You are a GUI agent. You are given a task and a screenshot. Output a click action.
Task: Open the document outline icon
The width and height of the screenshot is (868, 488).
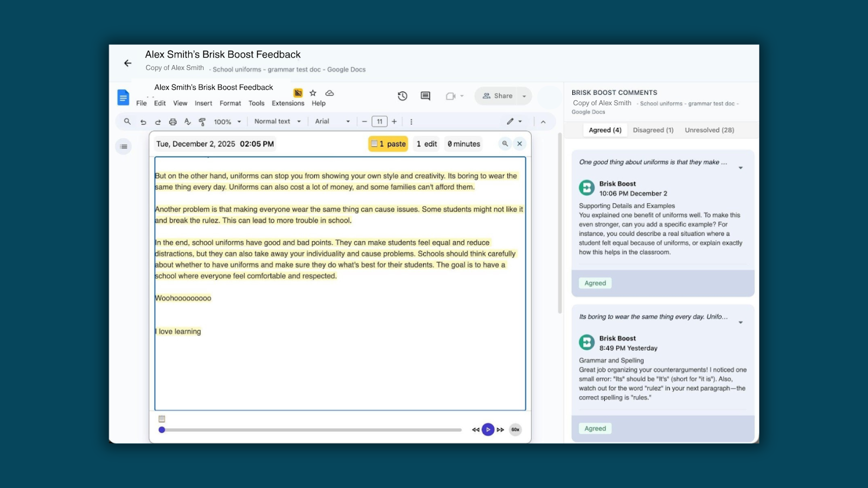tap(124, 146)
